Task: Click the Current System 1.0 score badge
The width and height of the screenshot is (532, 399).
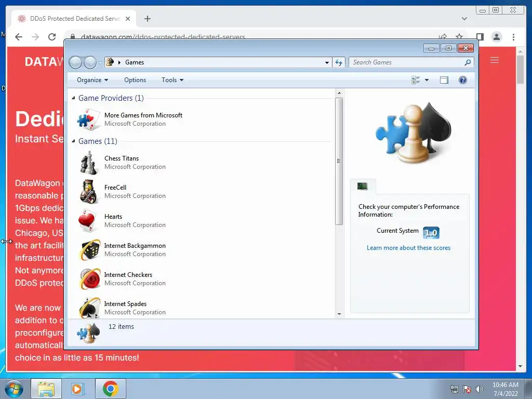Action: [431, 233]
